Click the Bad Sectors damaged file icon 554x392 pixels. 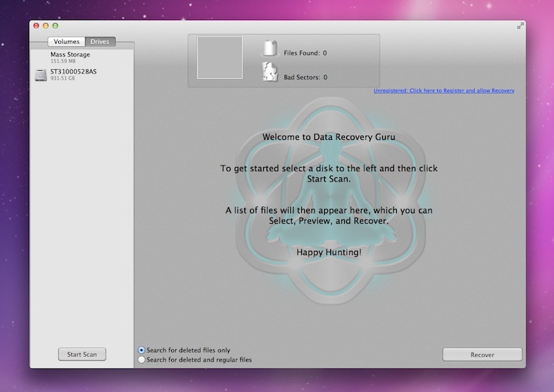click(x=269, y=73)
